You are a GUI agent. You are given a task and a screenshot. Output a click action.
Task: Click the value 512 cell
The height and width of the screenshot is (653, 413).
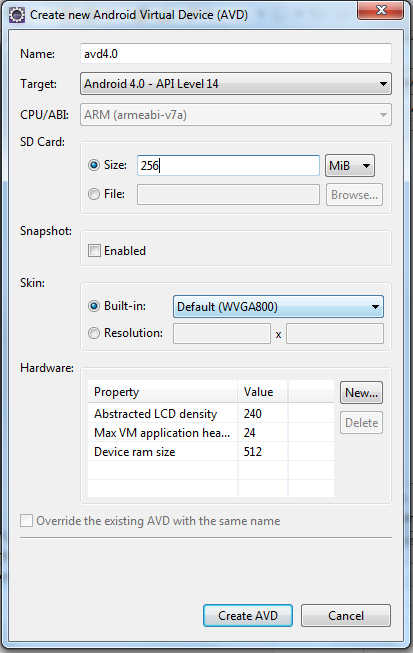point(263,452)
